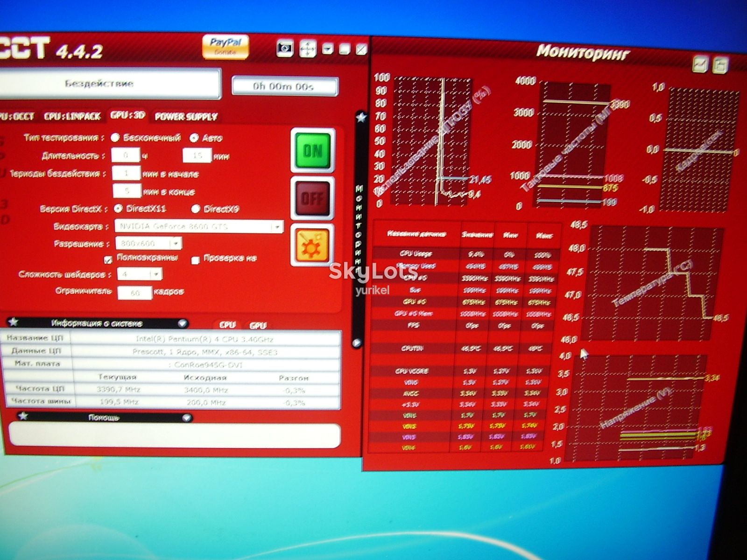747x560 pixels.
Task: Click the Длительность minutes field
Action: click(x=197, y=155)
